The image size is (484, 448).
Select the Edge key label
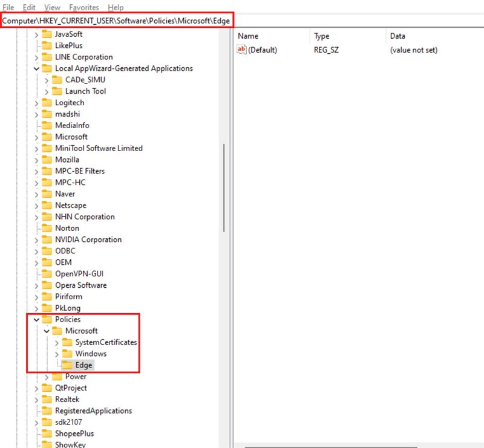pyautogui.click(x=83, y=365)
